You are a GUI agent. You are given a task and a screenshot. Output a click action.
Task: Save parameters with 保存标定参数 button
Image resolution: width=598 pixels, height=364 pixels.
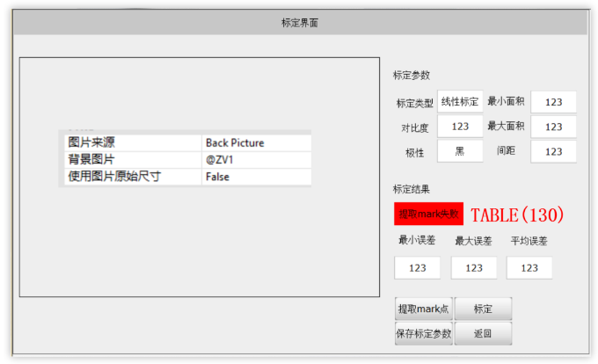(424, 333)
